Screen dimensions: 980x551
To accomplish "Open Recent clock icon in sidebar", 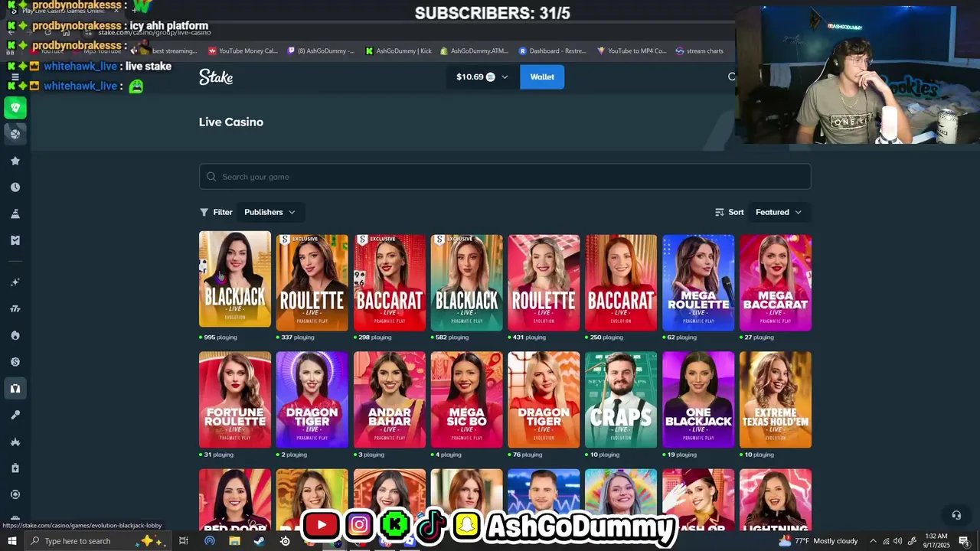I will (15, 187).
